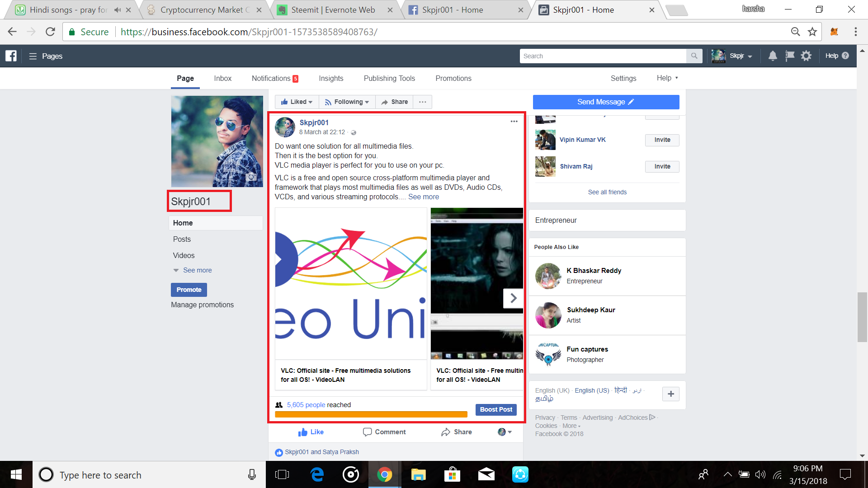Click the flag pages icon
The height and width of the screenshot is (488, 868).
pos(789,56)
